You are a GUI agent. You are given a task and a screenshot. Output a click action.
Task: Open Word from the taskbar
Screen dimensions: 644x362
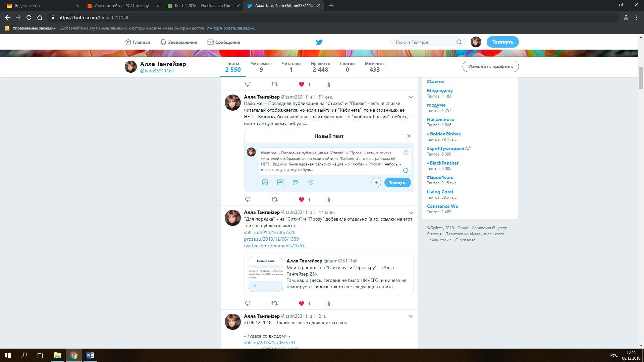[90, 355]
